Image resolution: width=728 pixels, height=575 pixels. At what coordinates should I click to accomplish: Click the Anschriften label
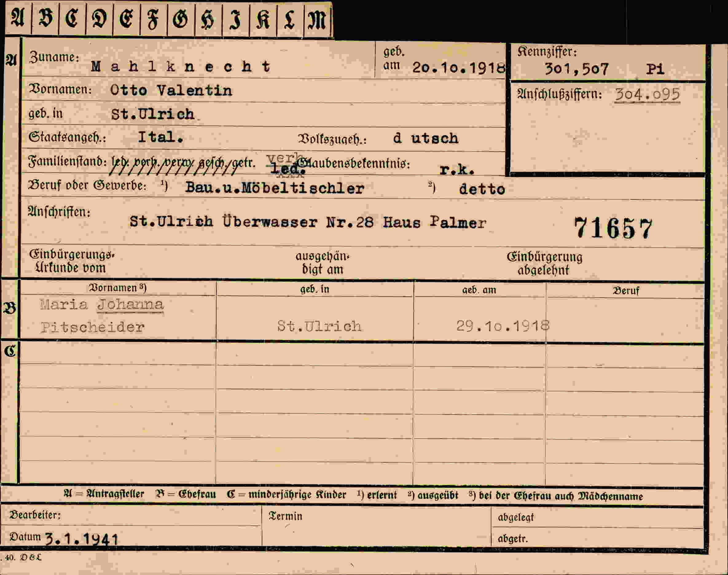(x=59, y=212)
